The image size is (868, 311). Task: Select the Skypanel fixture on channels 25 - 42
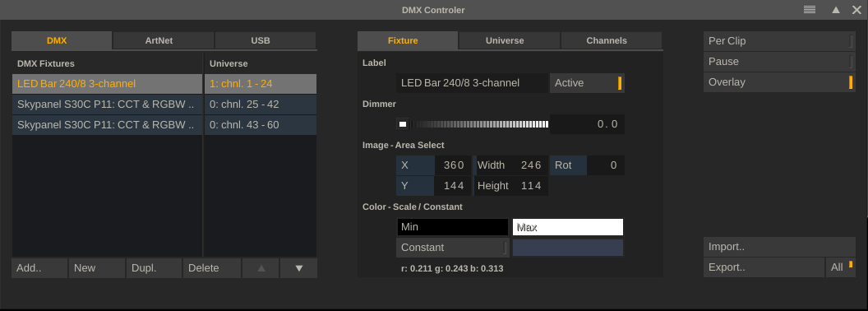click(108, 104)
